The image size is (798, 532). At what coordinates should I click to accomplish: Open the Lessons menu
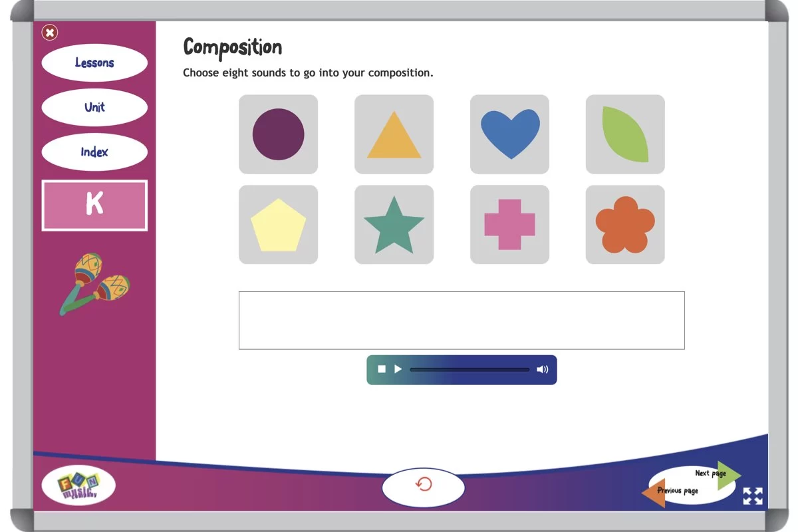pos(94,63)
